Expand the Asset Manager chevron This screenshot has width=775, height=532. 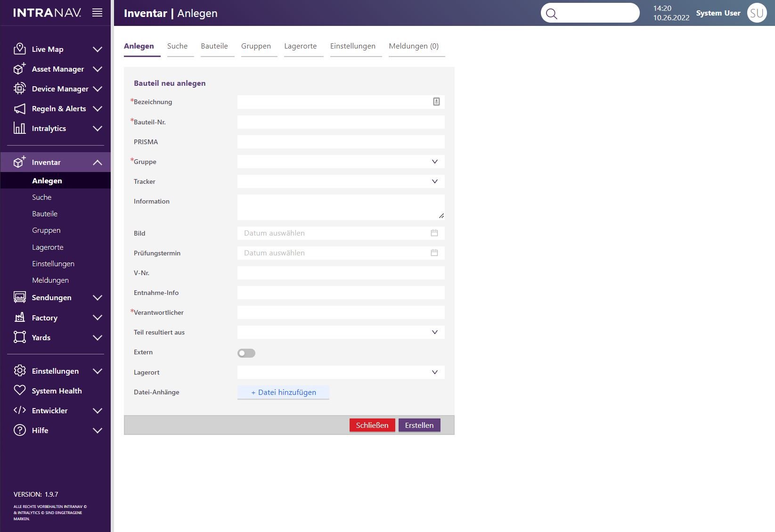[x=98, y=69]
